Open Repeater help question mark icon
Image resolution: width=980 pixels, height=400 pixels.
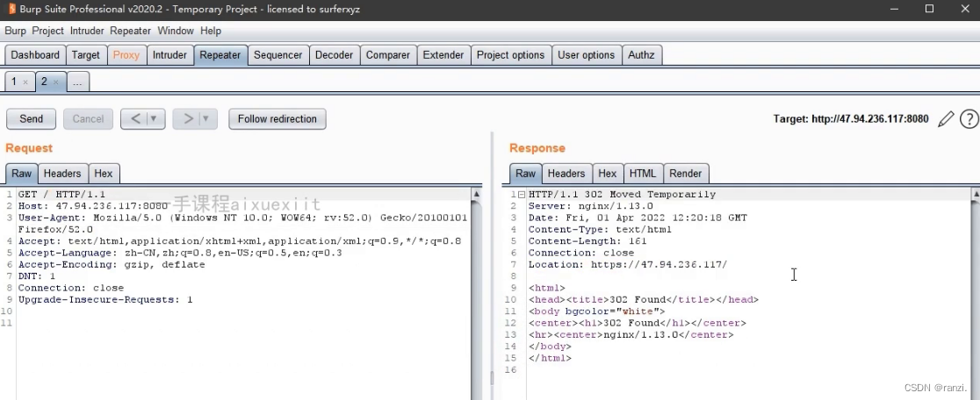[x=969, y=118]
